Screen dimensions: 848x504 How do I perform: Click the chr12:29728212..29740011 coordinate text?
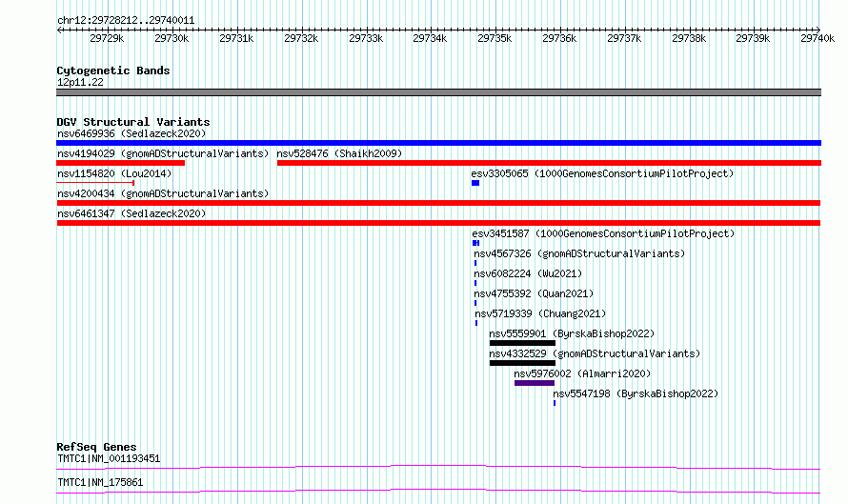click(x=126, y=21)
